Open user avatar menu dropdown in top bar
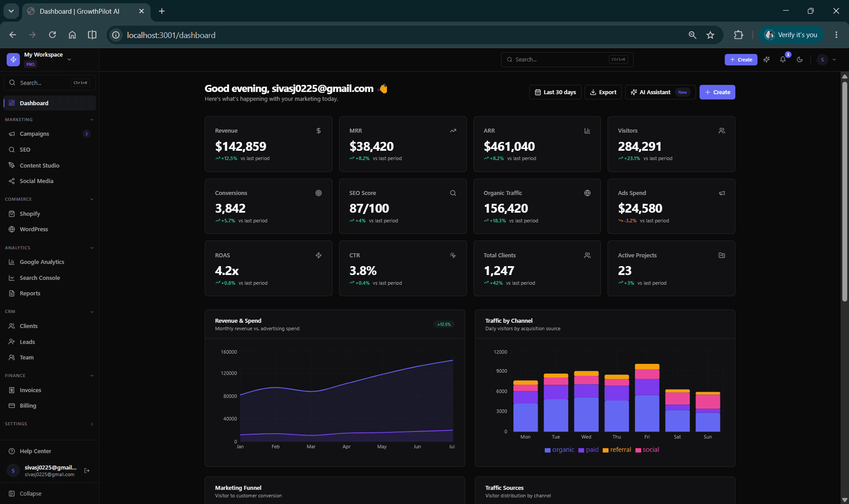The image size is (849, 504). 827,60
